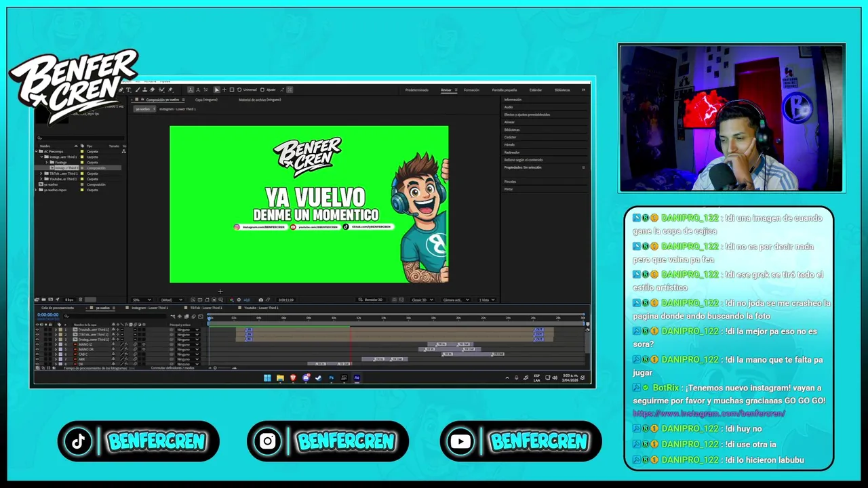
Task: Open parent dropdown Ninguno for MANO IZ layer
Action: (x=188, y=344)
